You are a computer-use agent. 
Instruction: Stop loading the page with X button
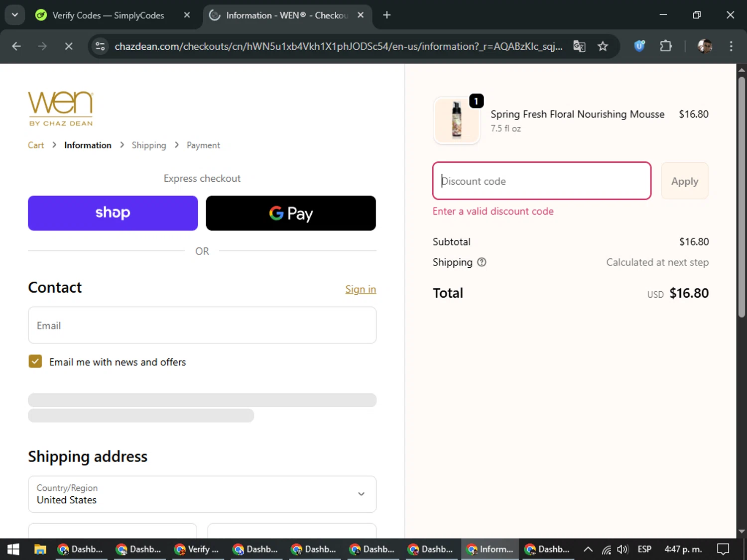pyautogui.click(x=69, y=46)
